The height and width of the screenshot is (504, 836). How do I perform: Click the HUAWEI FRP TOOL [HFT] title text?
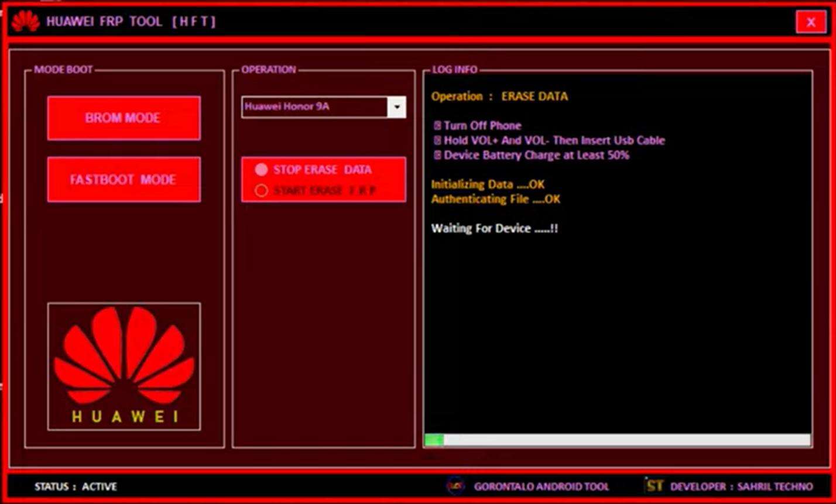coord(131,22)
